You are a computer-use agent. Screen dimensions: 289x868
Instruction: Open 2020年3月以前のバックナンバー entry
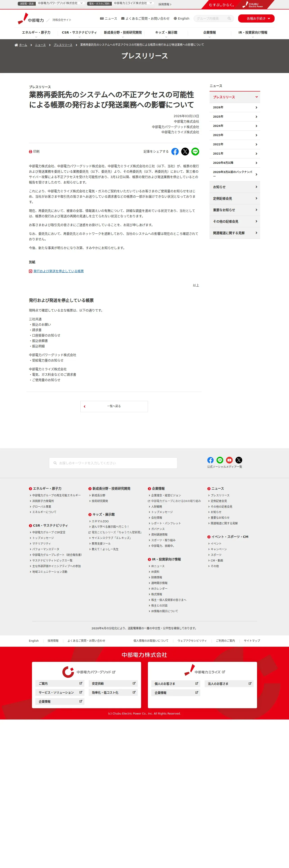point(235,174)
